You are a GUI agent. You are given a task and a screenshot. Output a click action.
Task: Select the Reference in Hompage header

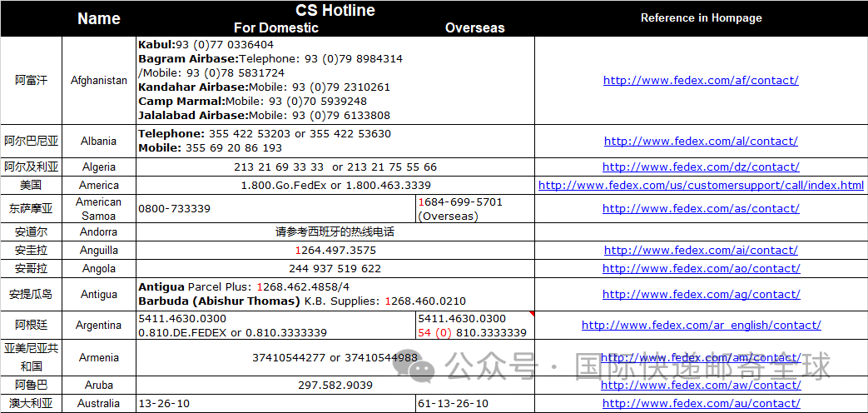701,17
